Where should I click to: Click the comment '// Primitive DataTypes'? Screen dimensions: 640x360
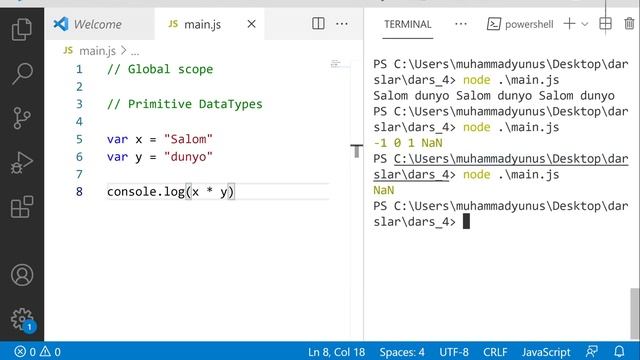[184, 104]
